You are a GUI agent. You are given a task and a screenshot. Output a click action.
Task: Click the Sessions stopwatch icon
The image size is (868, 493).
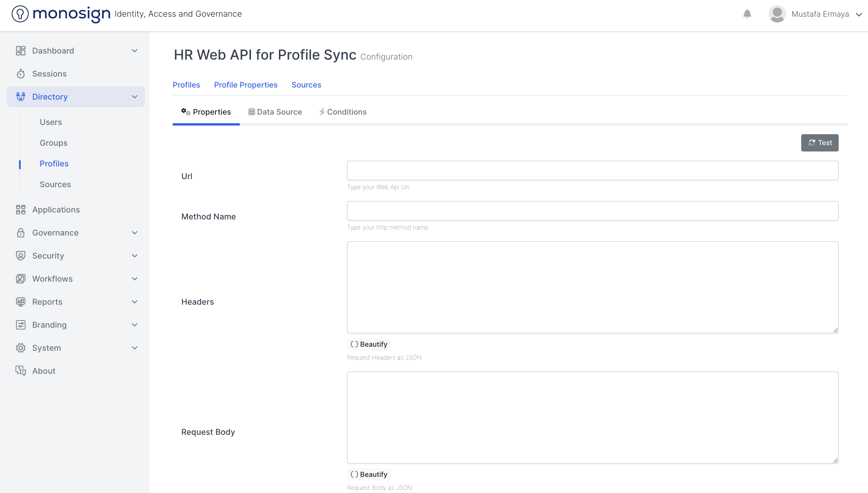[x=21, y=74]
